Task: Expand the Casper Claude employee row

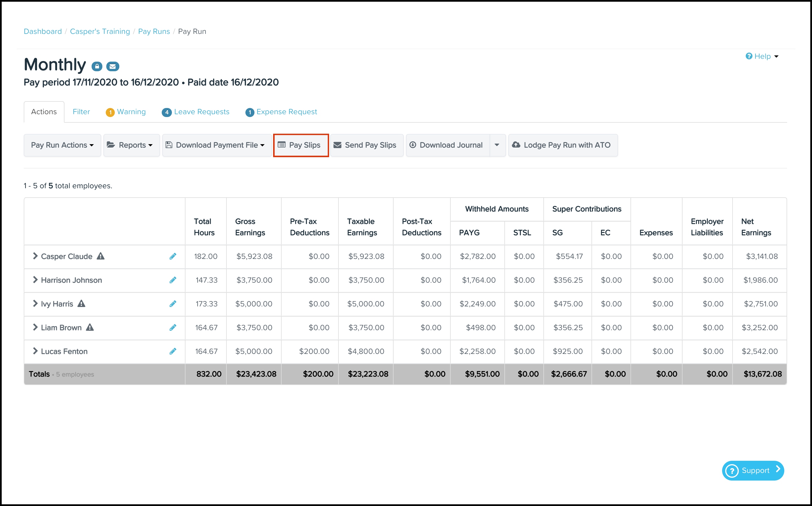Action: point(35,256)
